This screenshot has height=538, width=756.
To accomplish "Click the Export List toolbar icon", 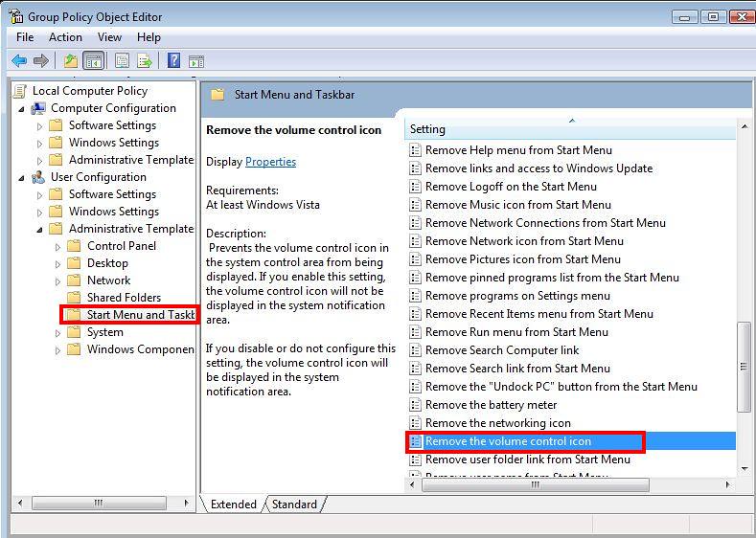I will (144, 60).
